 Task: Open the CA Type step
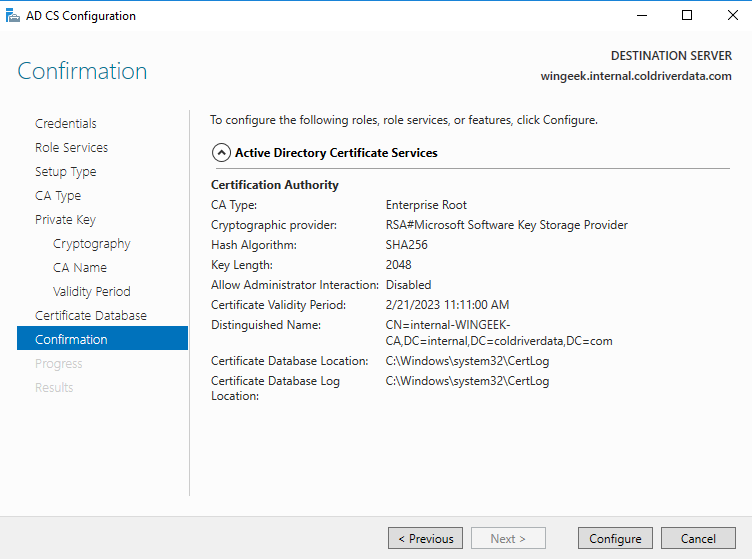tap(58, 195)
